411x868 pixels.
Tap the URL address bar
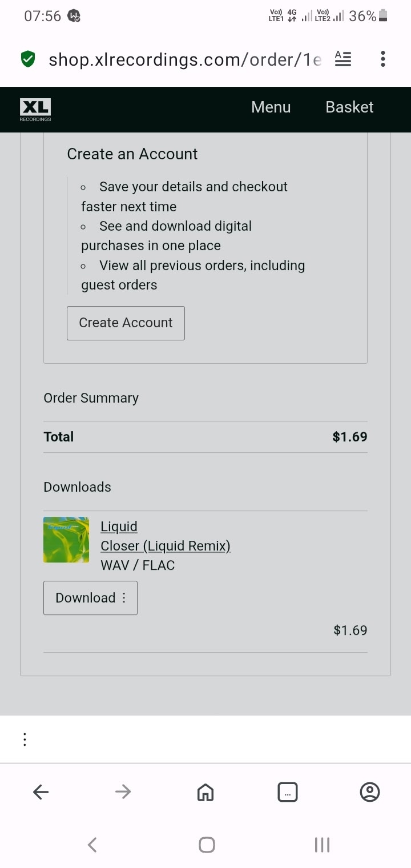click(x=184, y=59)
